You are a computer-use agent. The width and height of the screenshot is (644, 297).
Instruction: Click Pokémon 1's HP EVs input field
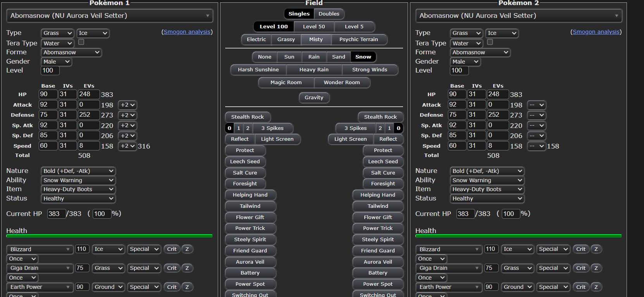(x=88, y=94)
